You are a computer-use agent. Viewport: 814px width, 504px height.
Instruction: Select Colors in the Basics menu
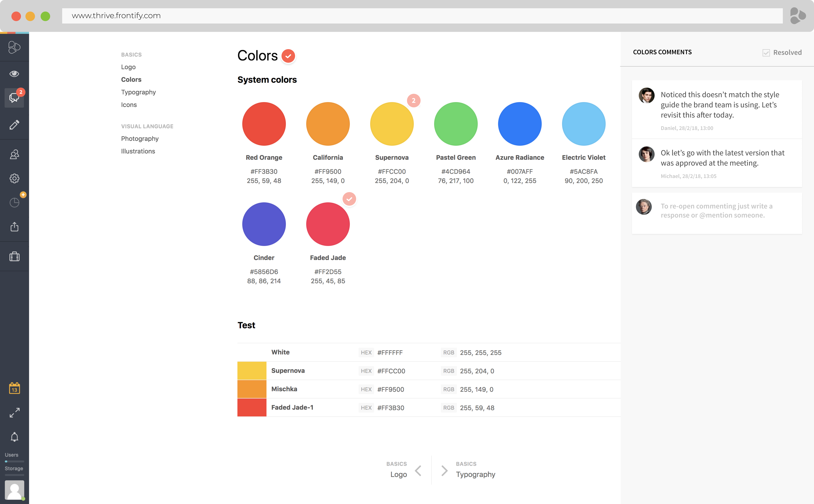click(131, 80)
